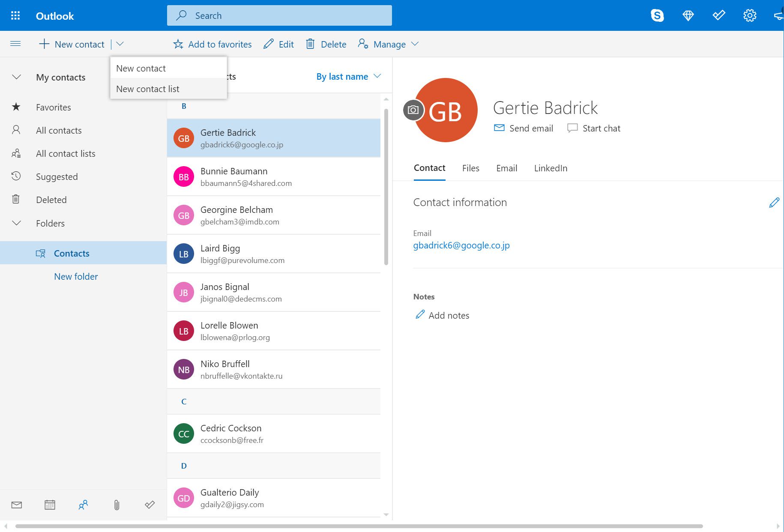Open Tasks checkmark in the bottom bar
784x532 pixels.
coord(150,505)
